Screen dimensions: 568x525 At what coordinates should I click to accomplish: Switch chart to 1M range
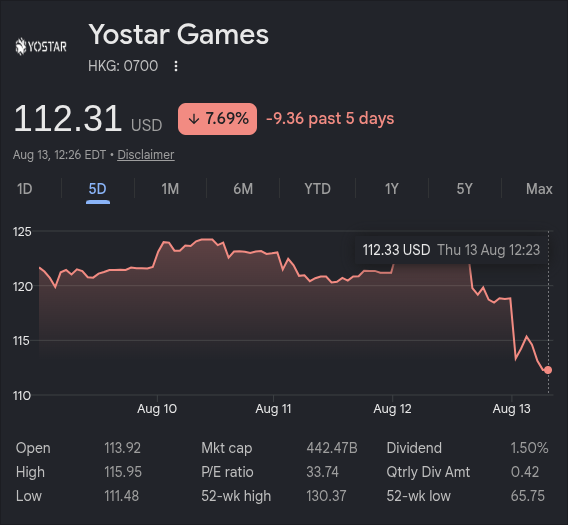point(170,189)
